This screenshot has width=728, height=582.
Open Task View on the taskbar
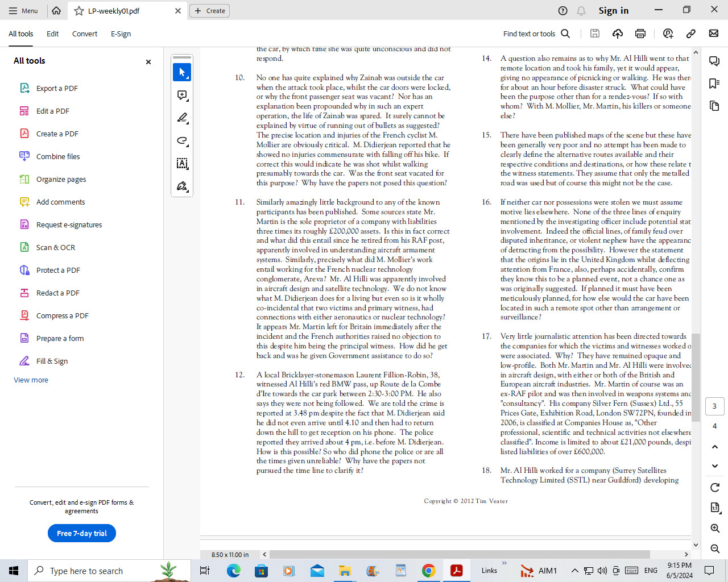(x=205, y=571)
